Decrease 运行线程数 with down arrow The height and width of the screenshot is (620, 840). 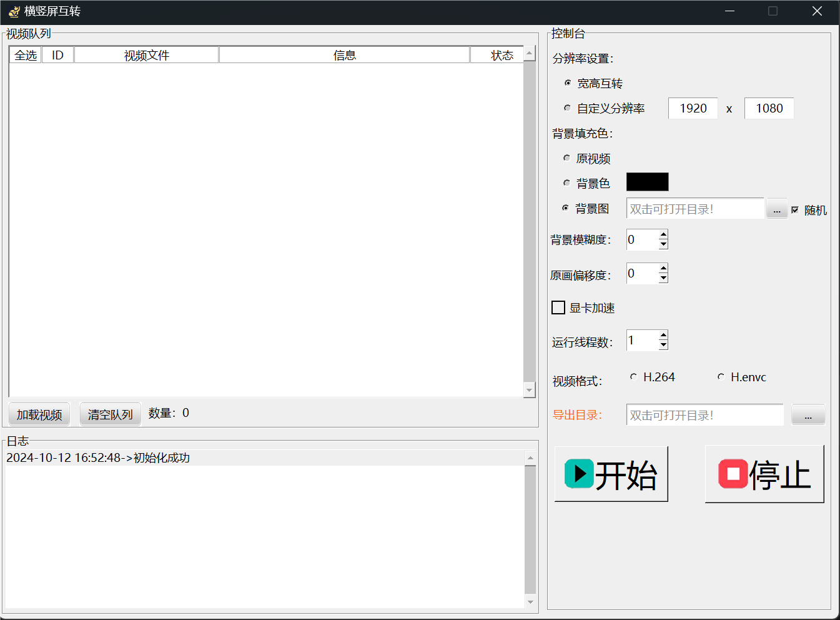[x=663, y=345]
